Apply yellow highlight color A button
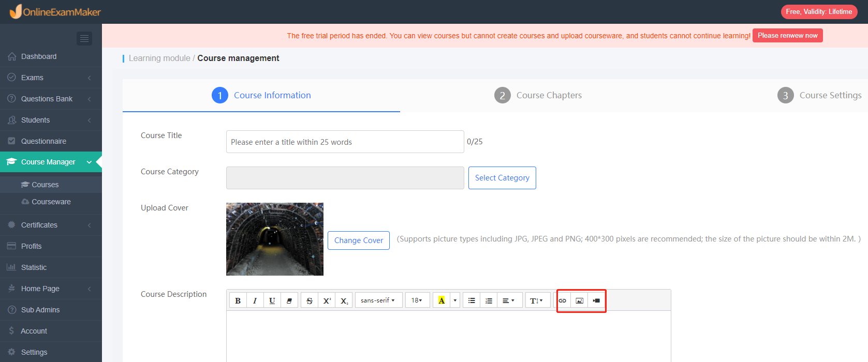Viewport: 868px width, 362px height. 442,300
